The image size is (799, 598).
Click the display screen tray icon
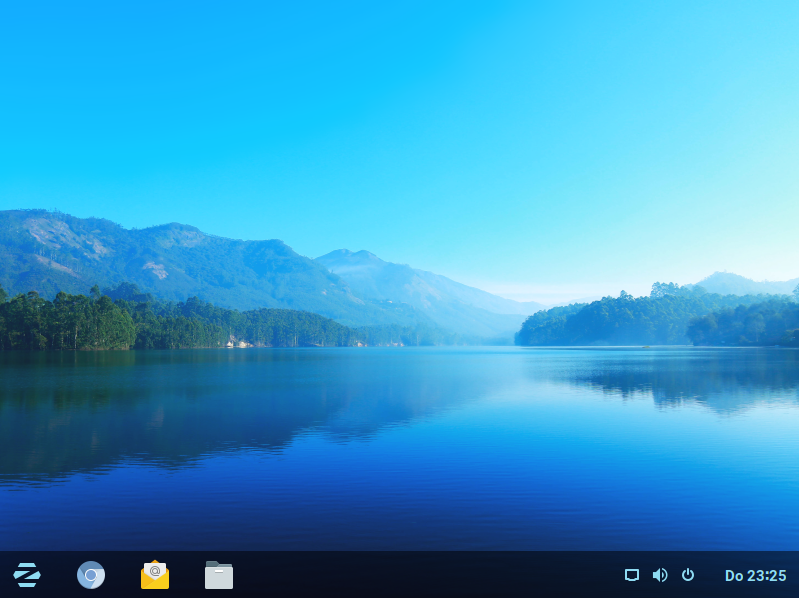point(631,575)
